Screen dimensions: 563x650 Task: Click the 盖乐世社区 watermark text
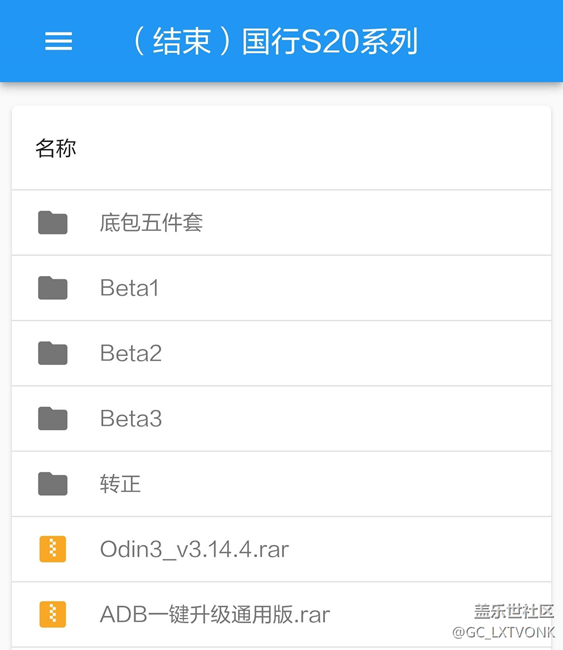click(514, 611)
